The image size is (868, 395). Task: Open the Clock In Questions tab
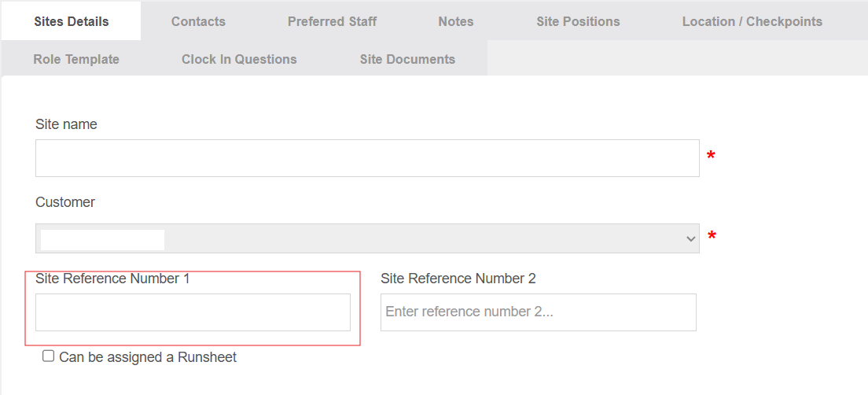tap(239, 59)
